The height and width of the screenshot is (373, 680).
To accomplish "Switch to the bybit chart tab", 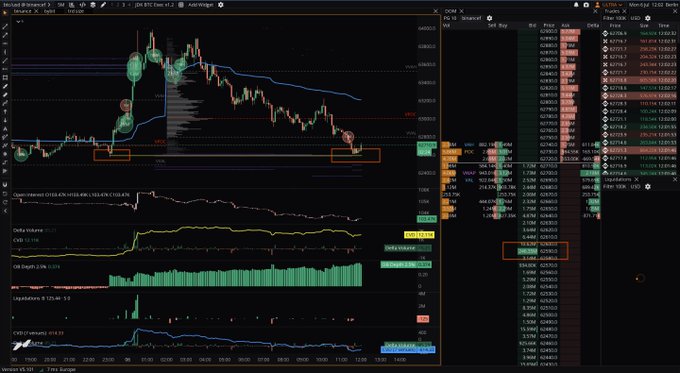I will (49, 11).
